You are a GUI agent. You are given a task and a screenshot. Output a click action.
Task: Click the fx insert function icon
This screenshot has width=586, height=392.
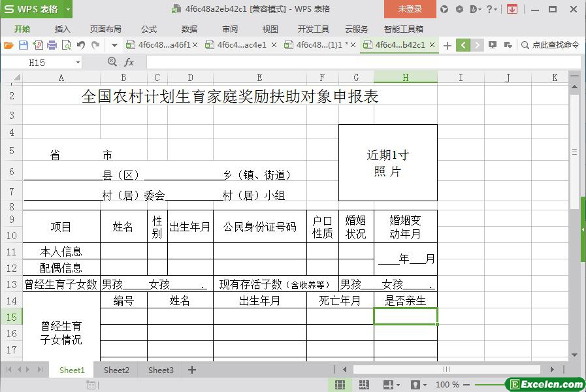tap(129, 62)
